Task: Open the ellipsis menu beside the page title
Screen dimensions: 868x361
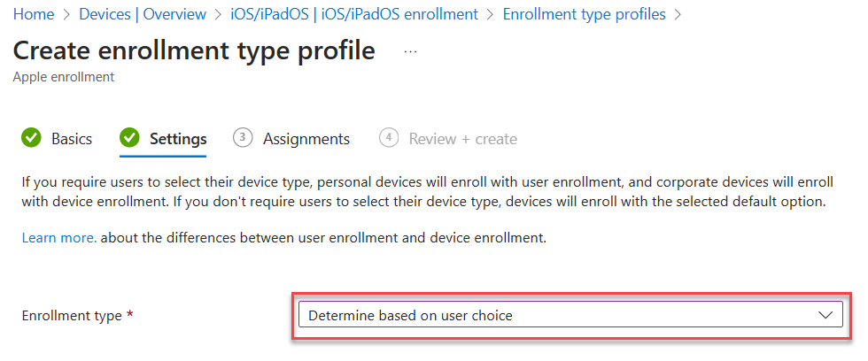Action: point(410,52)
